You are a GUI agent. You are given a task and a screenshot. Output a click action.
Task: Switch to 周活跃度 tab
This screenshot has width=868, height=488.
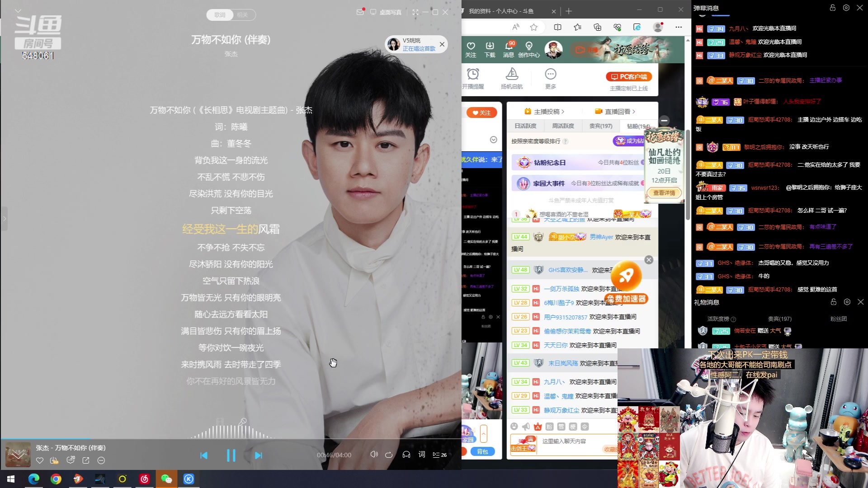point(563,126)
